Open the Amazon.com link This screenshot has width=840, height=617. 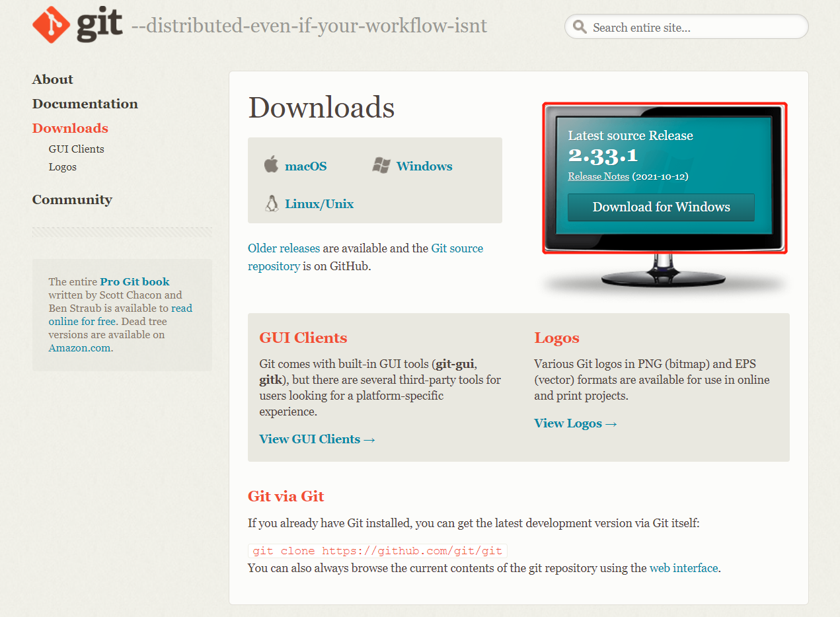click(79, 347)
